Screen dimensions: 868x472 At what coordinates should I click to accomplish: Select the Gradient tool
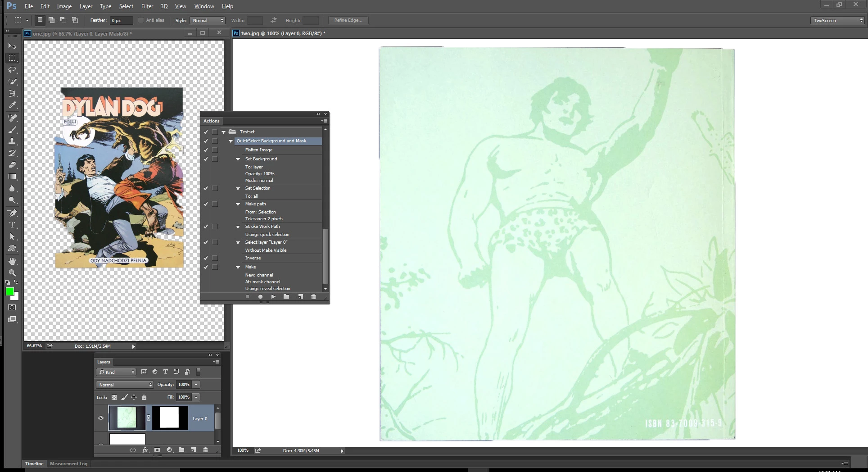(12, 177)
